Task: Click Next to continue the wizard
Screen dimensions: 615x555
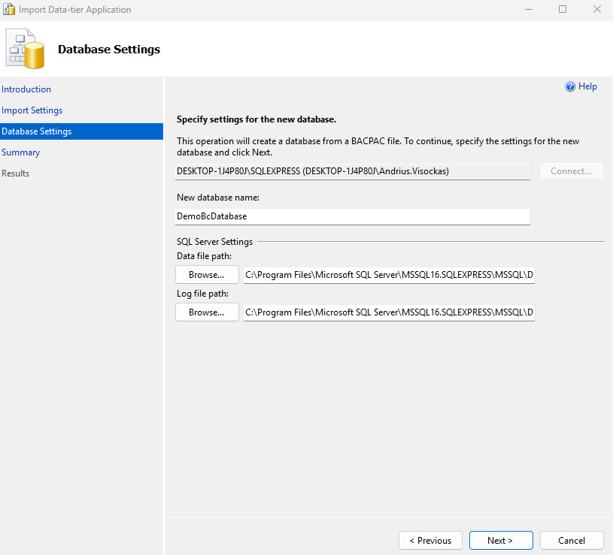Action: tap(500, 540)
